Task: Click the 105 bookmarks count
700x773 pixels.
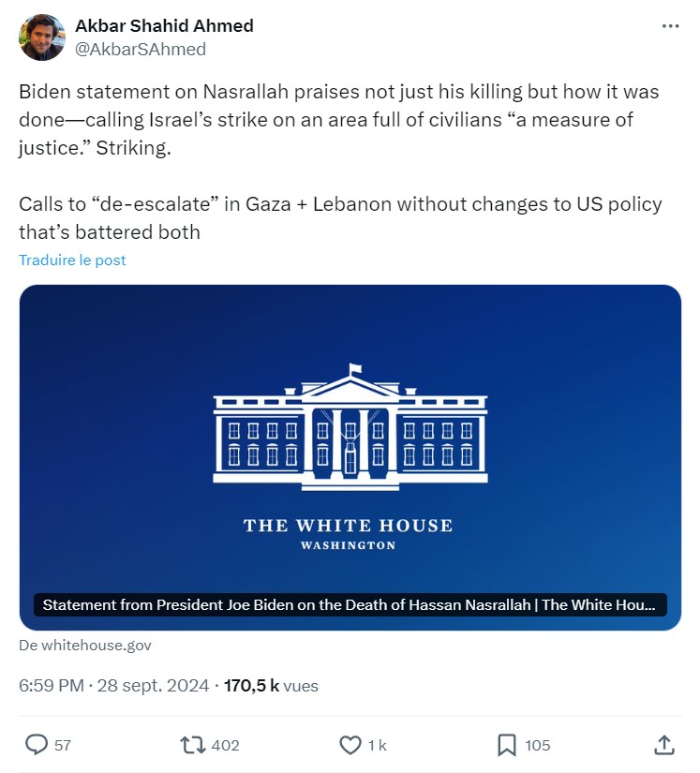Action: click(538, 746)
